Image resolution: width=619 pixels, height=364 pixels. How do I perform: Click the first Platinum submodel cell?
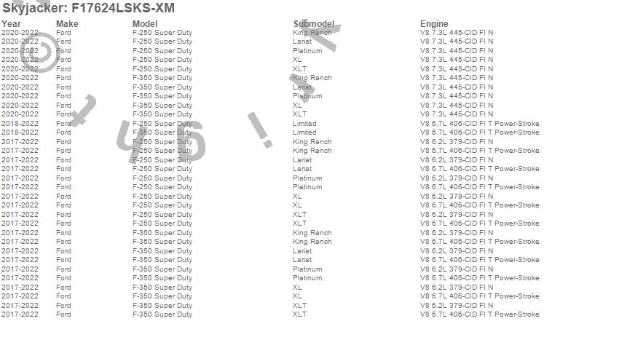pyautogui.click(x=307, y=51)
